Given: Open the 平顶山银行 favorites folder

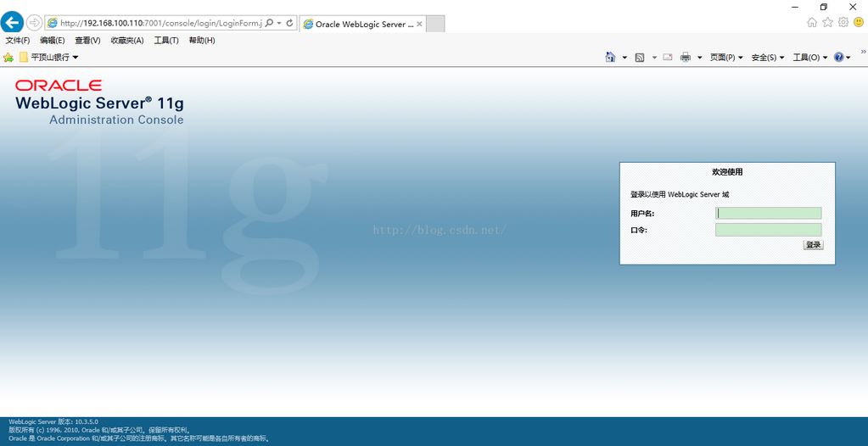Looking at the screenshot, I should pos(48,57).
